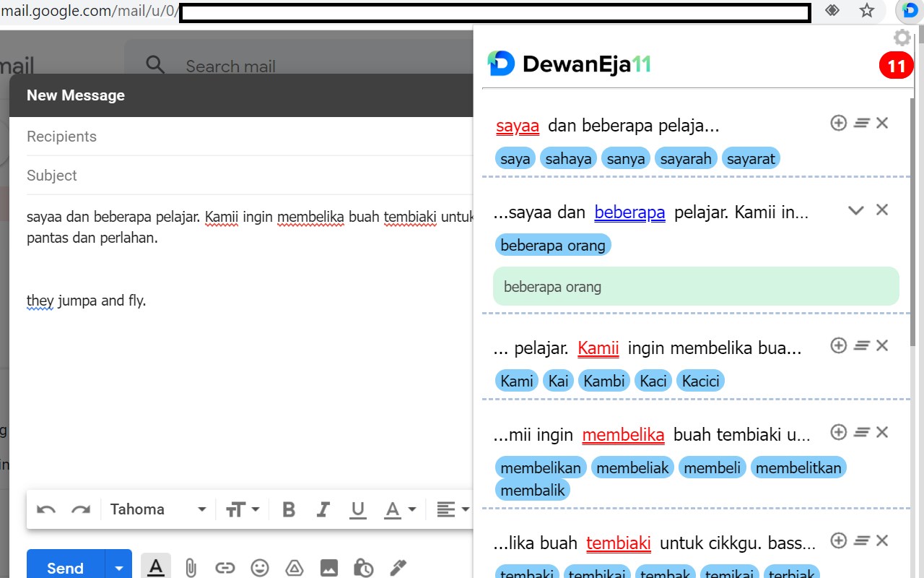Open more send options arrow

[118, 568]
